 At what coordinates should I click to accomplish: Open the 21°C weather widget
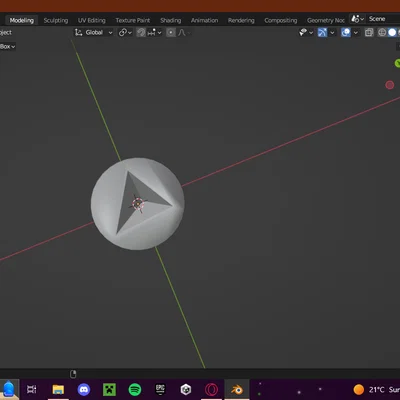tap(377, 389)
